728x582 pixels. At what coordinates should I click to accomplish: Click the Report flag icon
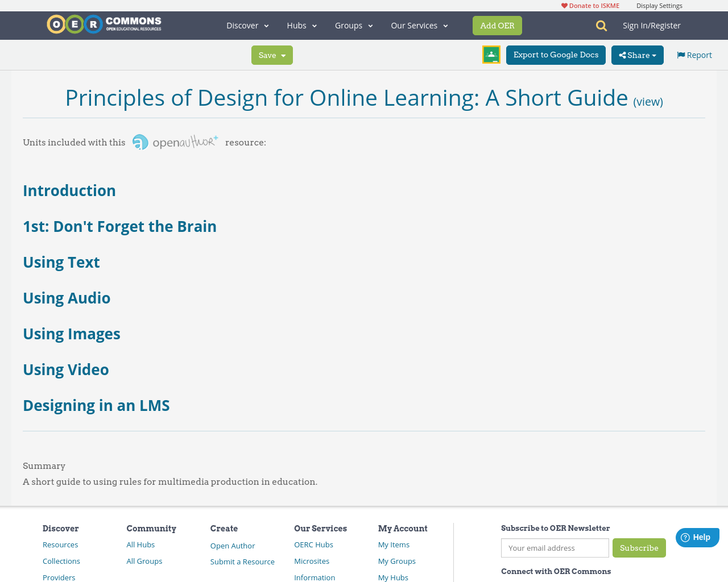point(681,54)
